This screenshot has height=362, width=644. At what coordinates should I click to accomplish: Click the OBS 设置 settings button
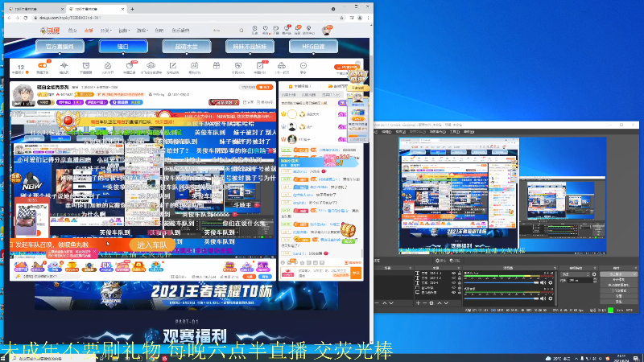(x=619, y=296)
